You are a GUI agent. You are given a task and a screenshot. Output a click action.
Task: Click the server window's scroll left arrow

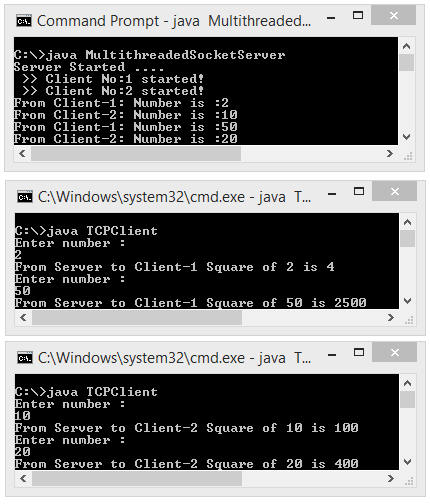(x=22, y=154)
